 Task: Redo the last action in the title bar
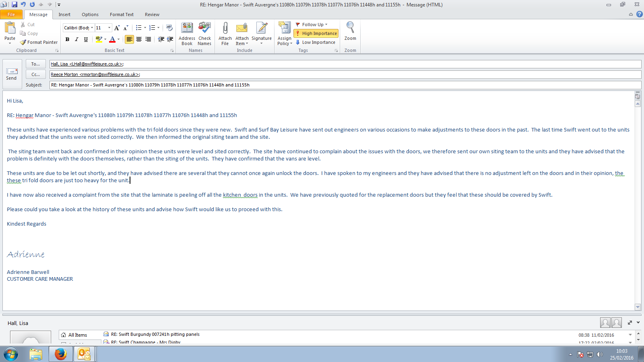32,4
